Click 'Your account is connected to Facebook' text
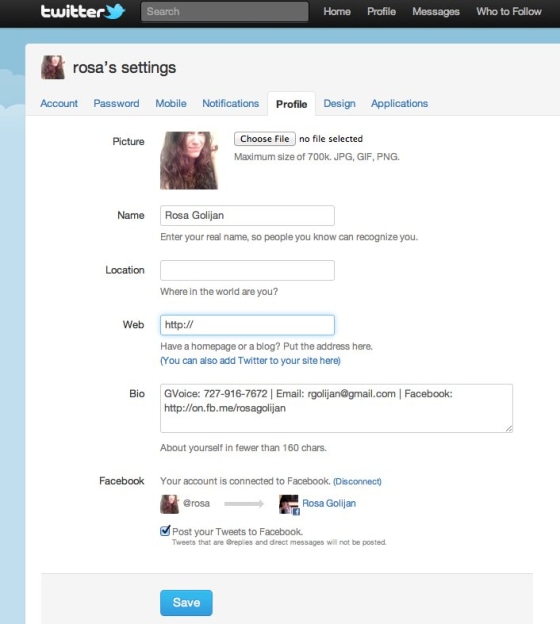The image size is (560, 624). click(245, 481)
